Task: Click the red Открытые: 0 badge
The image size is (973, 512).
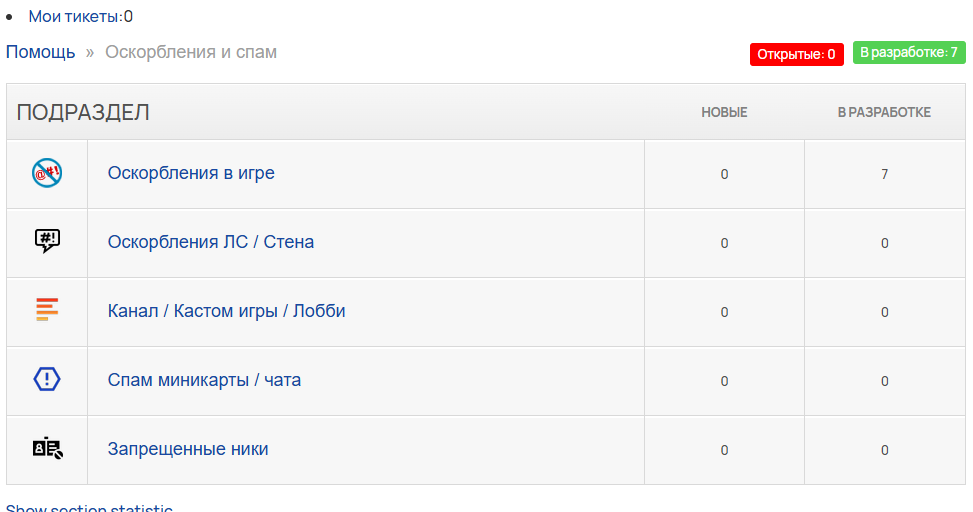Action: click(x=796, y=54)
